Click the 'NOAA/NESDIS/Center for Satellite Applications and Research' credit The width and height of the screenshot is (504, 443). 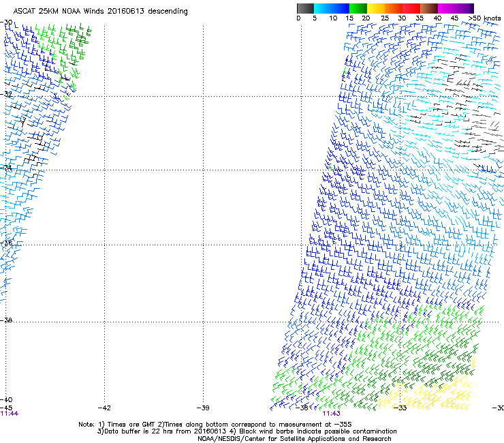[x=294, y=439]
